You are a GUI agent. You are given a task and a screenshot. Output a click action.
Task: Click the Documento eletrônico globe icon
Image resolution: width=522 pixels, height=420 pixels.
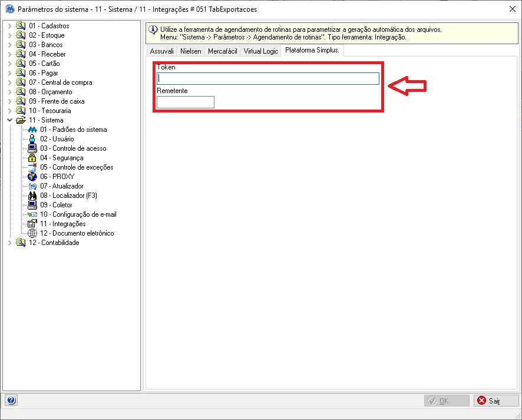tap(32, 233)
